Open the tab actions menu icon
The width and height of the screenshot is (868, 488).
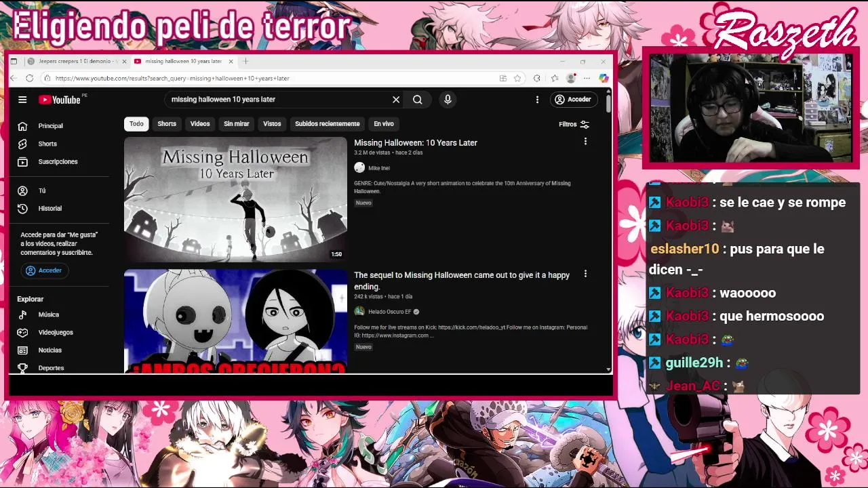pyautogui.click(x=14, y=61)
